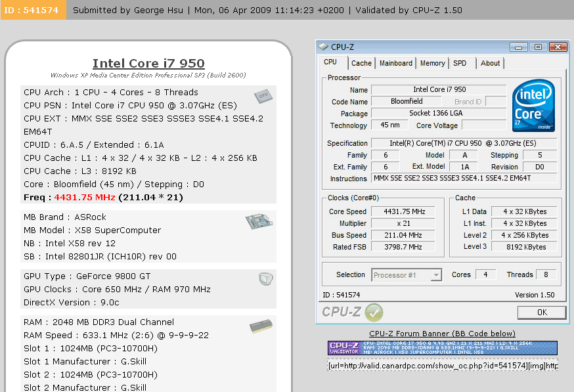Click the RAM Speed 633.1 MHz line
This screenshot has height=392, width=574.
click(x=116, y=336)
